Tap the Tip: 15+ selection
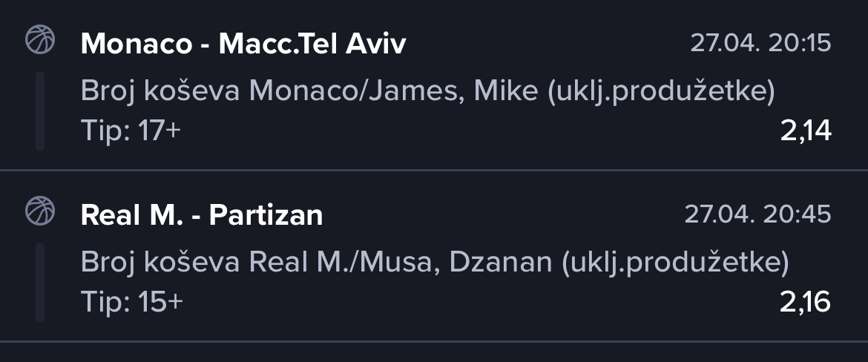The image size is (868, 362). 132,302
